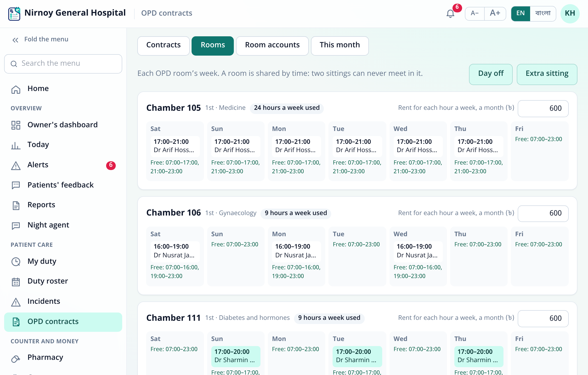Decrease font size with A−
Screen dimensions: 588x375
pos(475,13)
